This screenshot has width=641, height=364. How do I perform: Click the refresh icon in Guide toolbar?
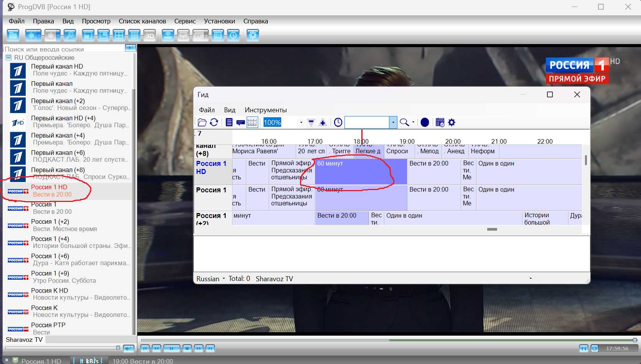coord(214,122)
